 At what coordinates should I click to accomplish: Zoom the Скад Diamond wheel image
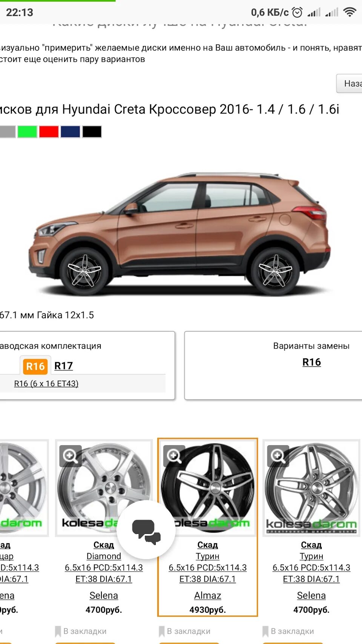pos(70,456)
